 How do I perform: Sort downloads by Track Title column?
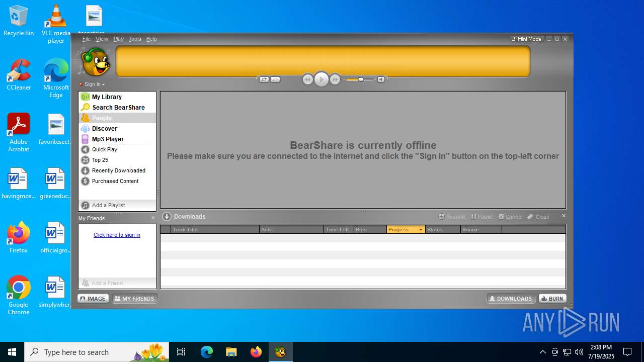pyautogui.click(x=215, y=230)
